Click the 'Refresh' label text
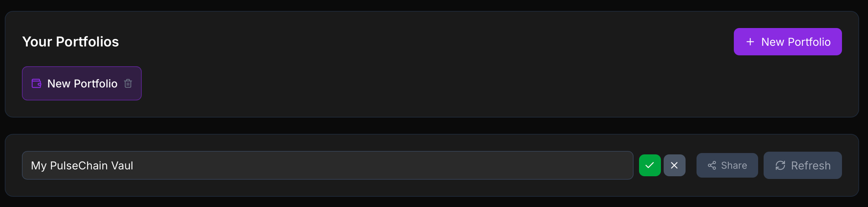Viewport: 868px width, 207px height. 811,165
